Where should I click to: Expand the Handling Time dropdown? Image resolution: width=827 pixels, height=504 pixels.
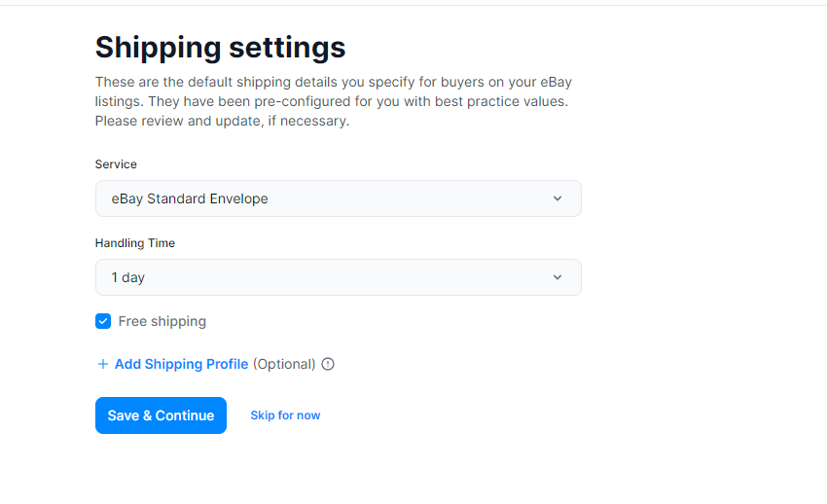click(x=338, y=277)
